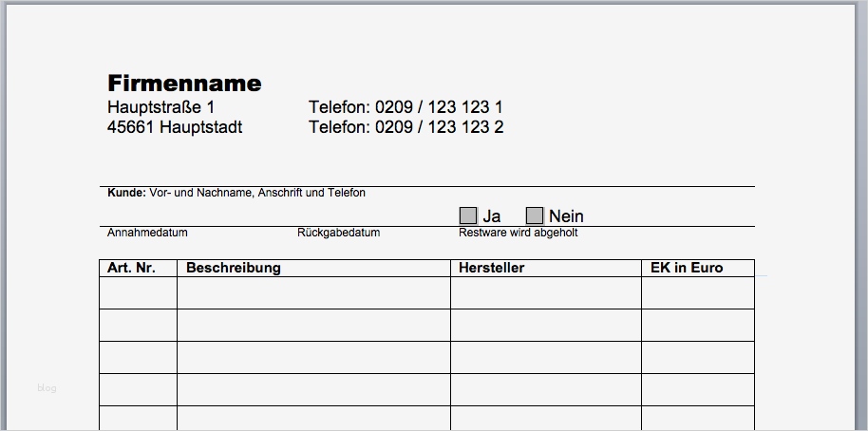Screen dimensions: 868x431
Task: Select the Art. Nr. column header
Action: click(131, 268)
